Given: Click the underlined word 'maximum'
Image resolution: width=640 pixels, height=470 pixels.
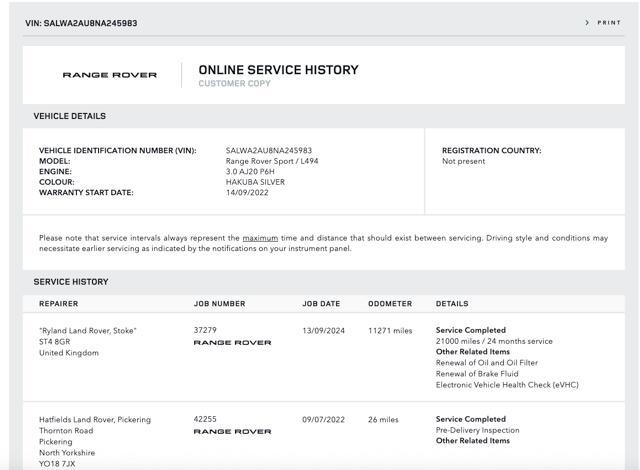Looking at the screenshot, I should click(260, 238).
